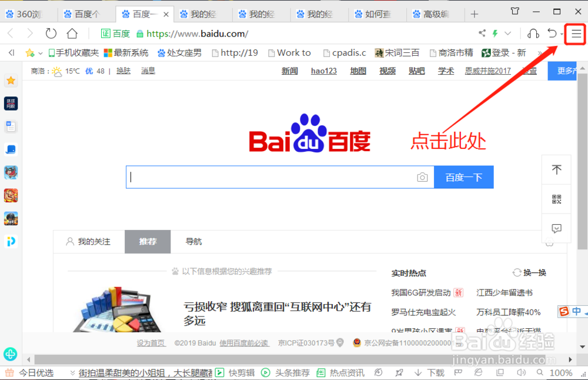
Task: Open the 下载 downloads button
Action: pos(429,373)
